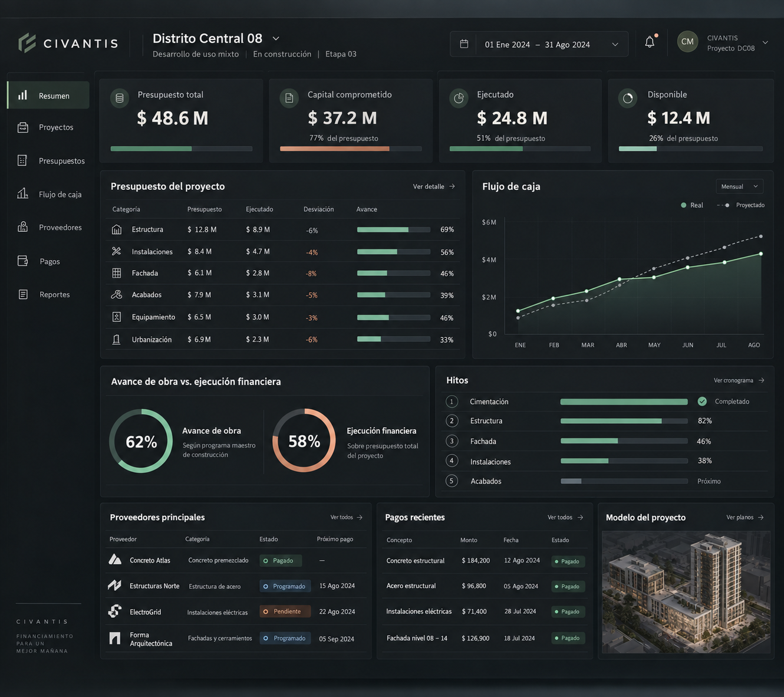
Task: Click Ver todos in Pagos recientes
Action: (x=565, y=517)
